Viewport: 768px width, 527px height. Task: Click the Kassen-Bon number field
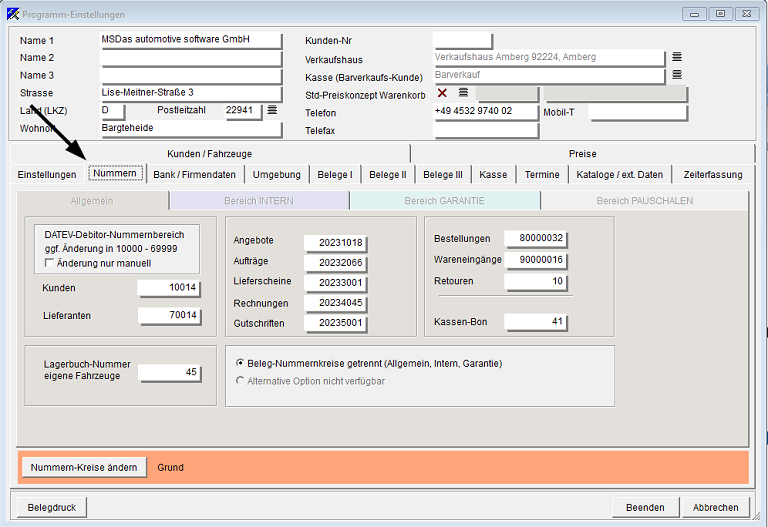pos(536,322)
